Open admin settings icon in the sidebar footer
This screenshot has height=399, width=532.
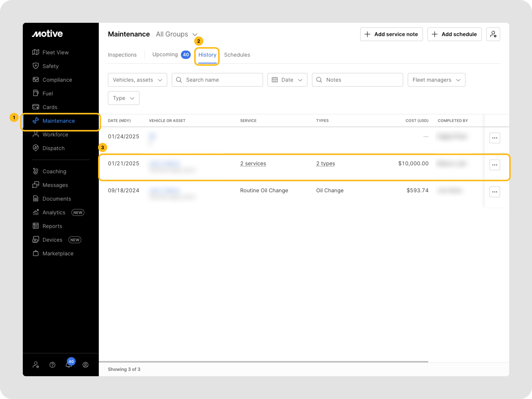[x=36, y=365]
